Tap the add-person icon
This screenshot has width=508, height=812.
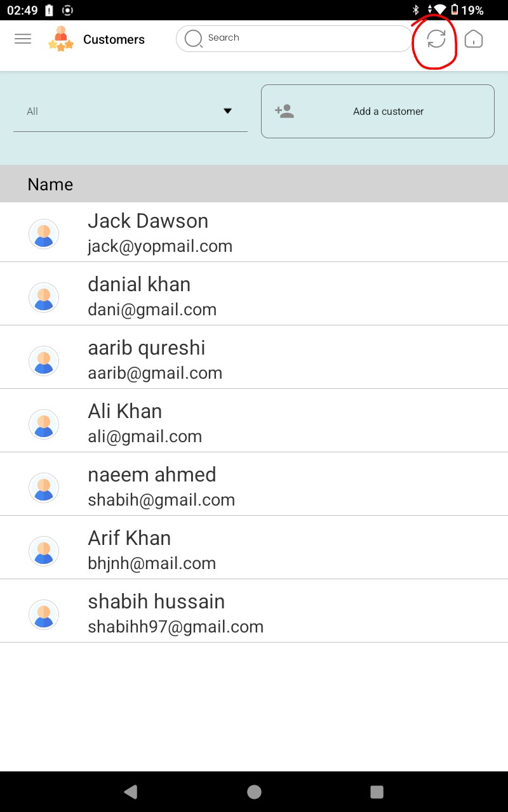284,111
